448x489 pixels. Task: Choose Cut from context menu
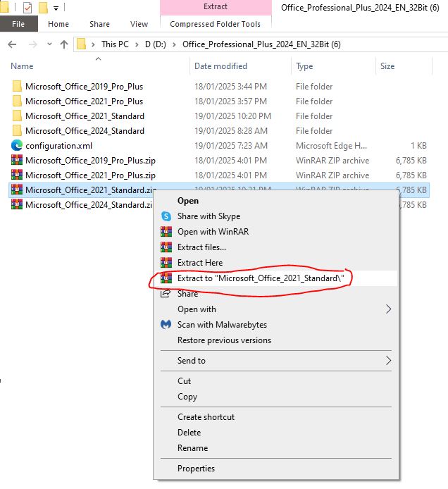[276, 381]
